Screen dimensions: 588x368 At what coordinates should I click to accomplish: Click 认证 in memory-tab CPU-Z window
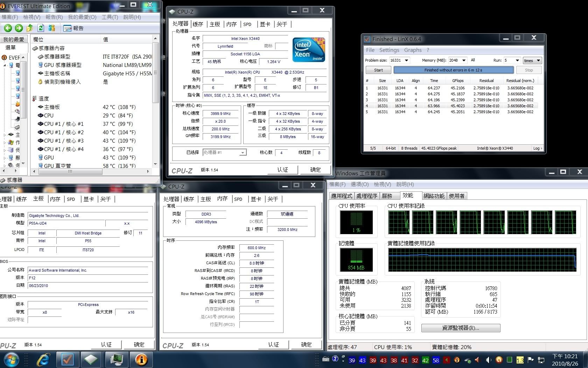point(273,345)
